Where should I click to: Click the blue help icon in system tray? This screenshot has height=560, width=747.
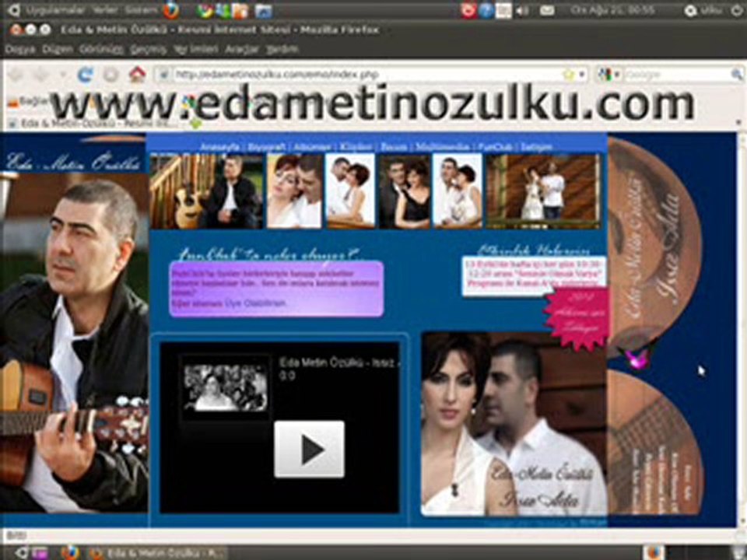(486, 10)
